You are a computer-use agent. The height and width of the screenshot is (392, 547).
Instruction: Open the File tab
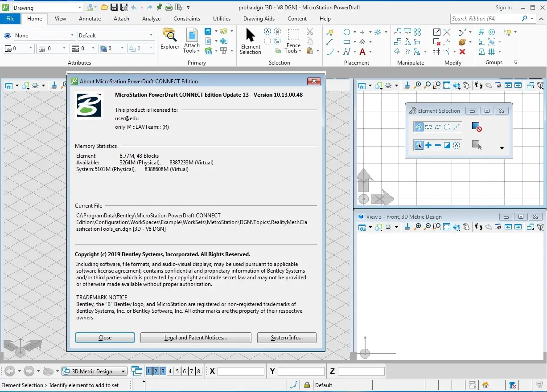(10, 19)
